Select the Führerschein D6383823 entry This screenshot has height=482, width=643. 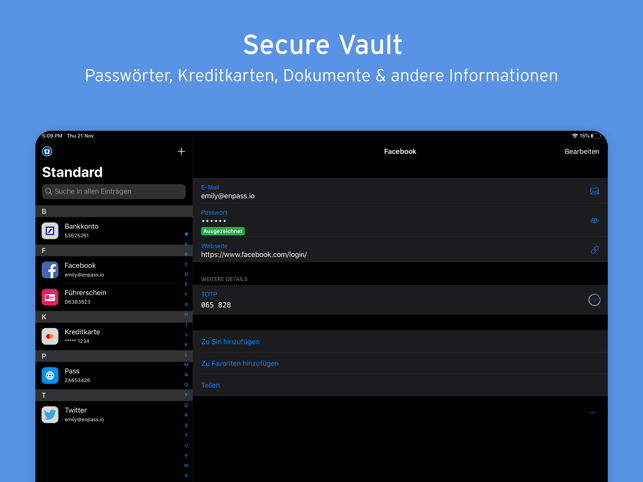point(114,297)
